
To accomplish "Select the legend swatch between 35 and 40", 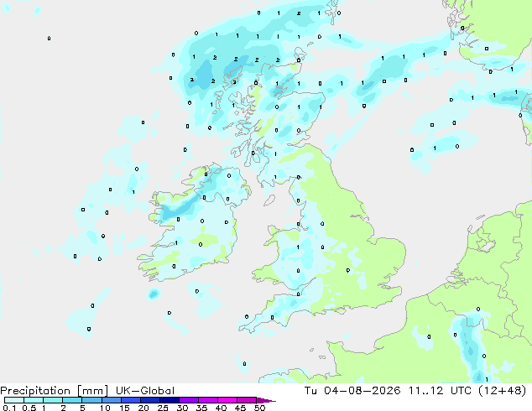I will 207,400.
